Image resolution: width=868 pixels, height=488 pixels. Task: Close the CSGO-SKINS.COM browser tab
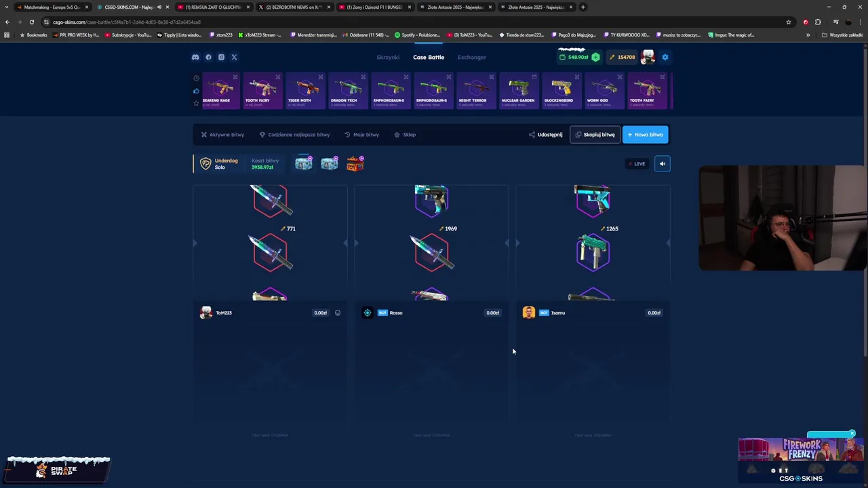tap(167, 7)
